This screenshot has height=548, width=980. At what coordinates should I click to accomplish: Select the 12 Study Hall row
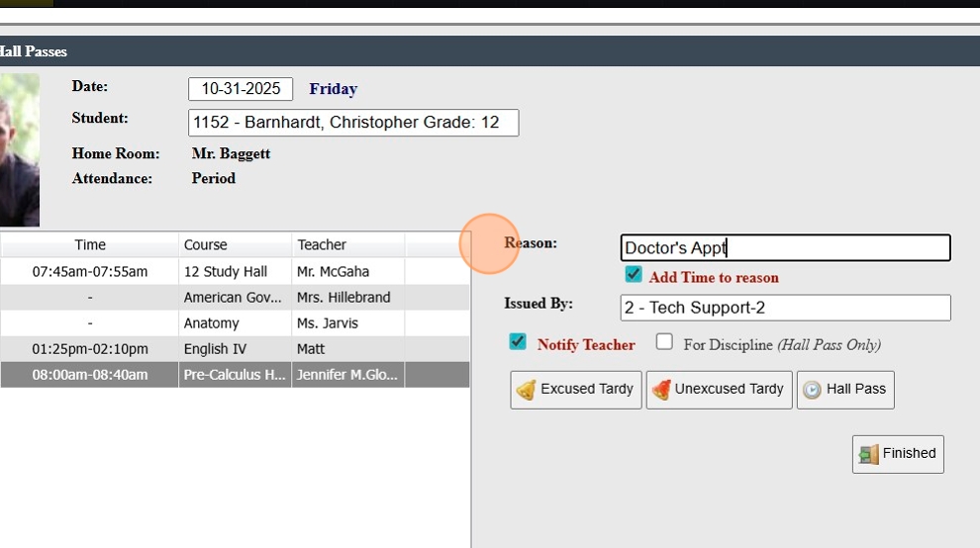click(x=235, y=272)
